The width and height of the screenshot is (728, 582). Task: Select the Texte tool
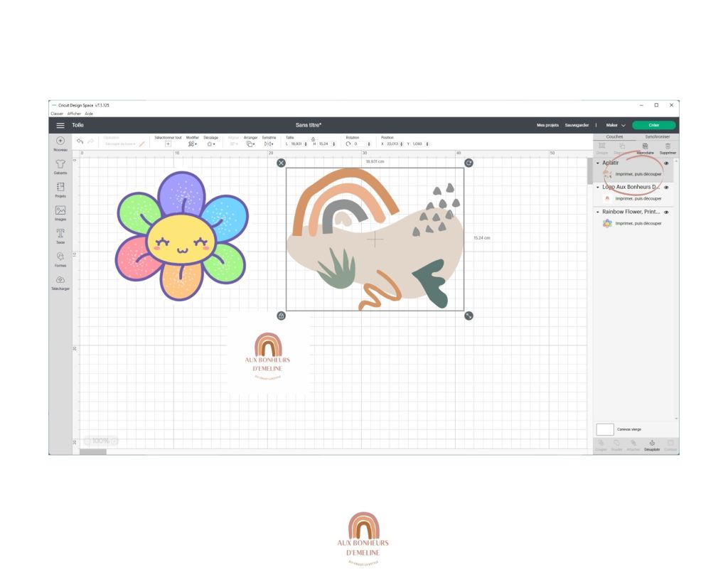60,234
